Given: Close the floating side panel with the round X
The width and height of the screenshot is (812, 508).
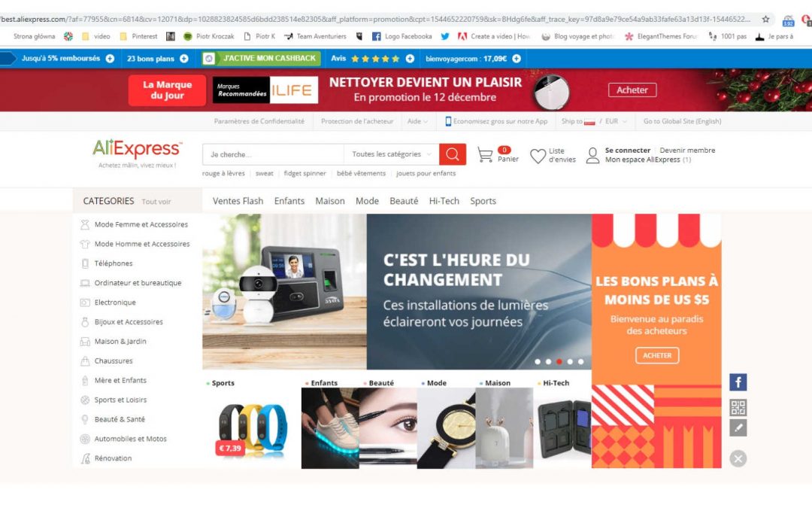Looking at the screenshot, I should (738, 458).
